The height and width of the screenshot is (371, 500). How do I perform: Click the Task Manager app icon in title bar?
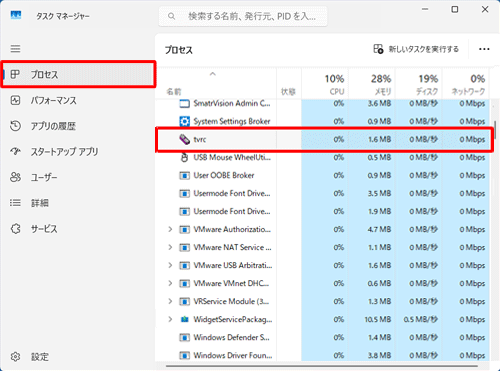click(x=16, y=15)
